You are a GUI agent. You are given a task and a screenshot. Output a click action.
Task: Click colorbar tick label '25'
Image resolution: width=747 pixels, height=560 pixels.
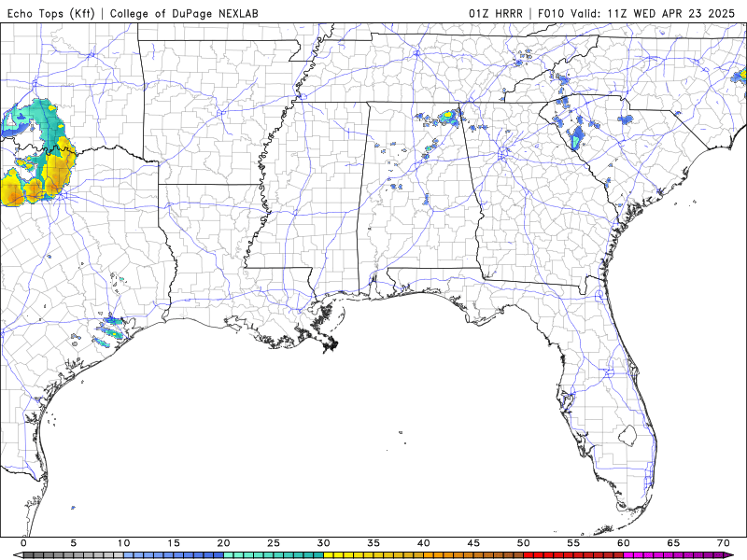tap(274, 543)
